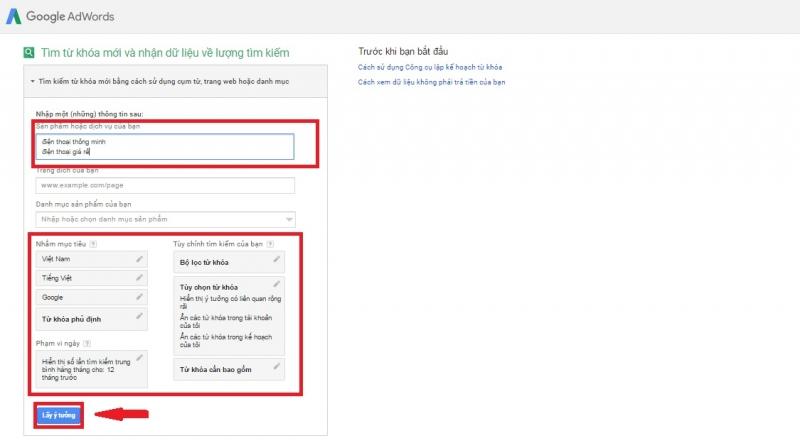800x448 pixels.
Task: Edit Từ khóa cần bao gồm pencil icon
Action: tap(277, 366)
